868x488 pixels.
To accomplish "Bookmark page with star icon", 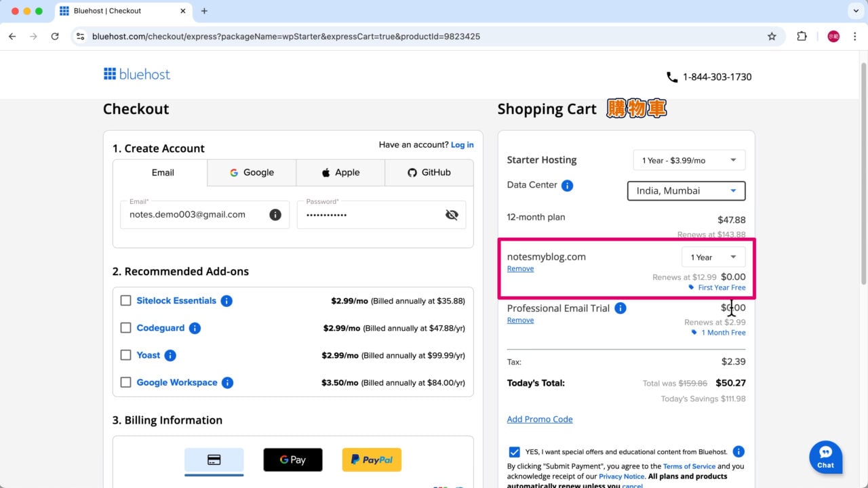I will (772, 37).
